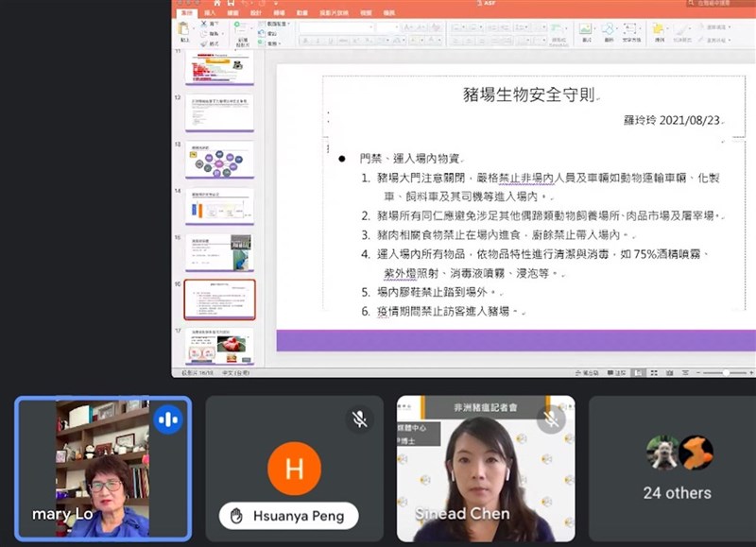Select slide 14 thumbnail
The width and height of the screenshot is (756, 547).
(x=219, y=206)
